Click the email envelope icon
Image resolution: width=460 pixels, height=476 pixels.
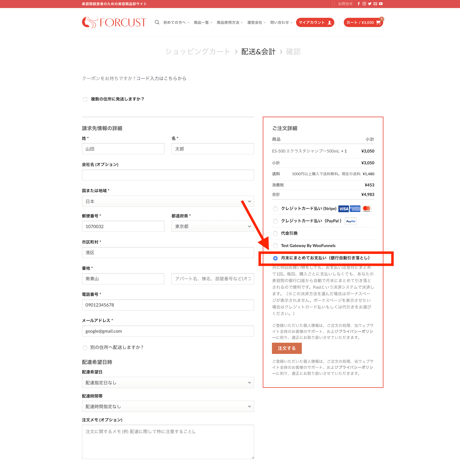(375, 4)
